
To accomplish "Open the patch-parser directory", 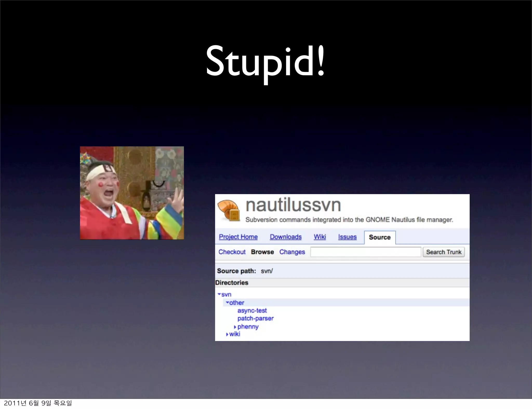I will pyautogui.click(x=256, y=318).
